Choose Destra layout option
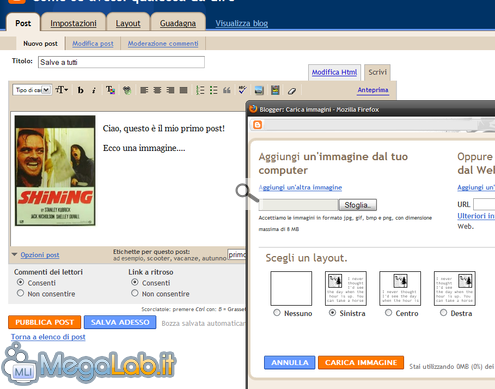495x389 pixels. [443, 313]
